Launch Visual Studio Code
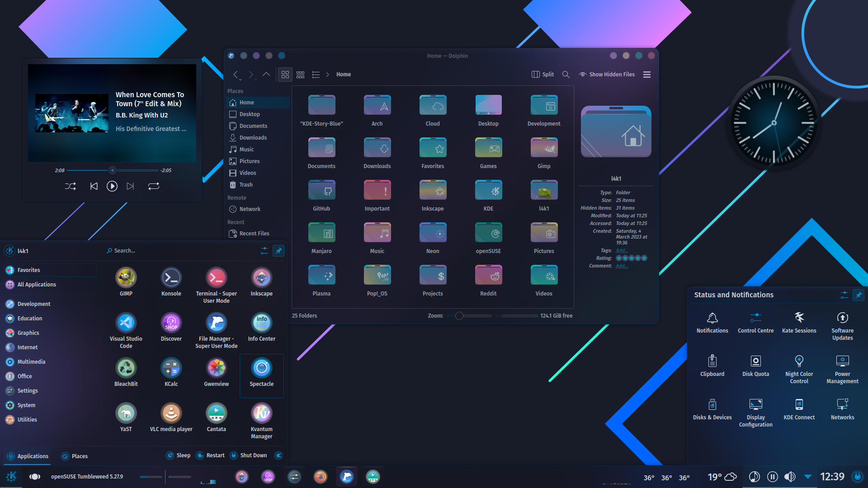The image size is (868, 488). (126, 330)
